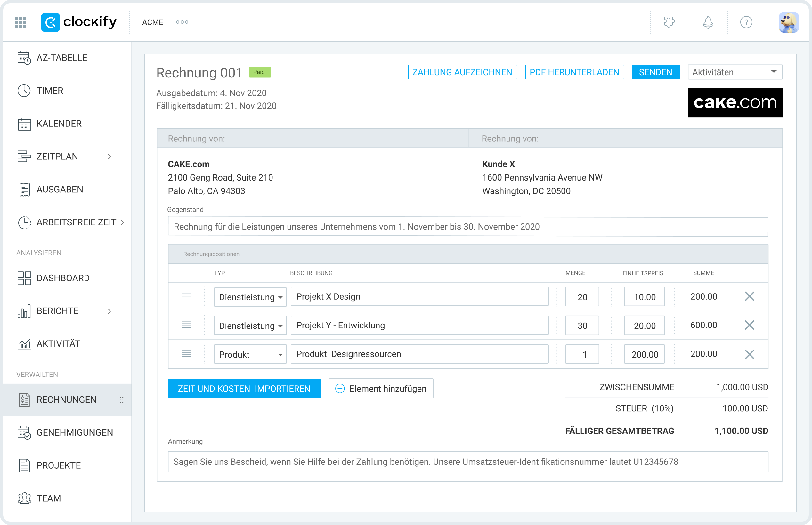Click the drag handle of the Produkt row

[186, 354]
